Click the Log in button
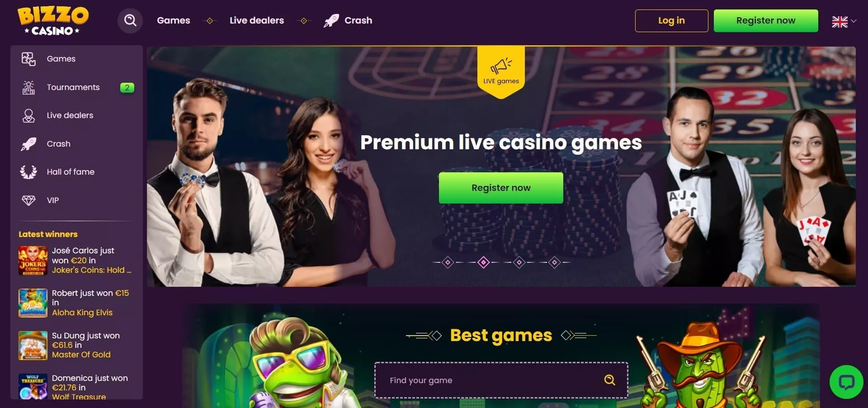 (x=671, y=21)
